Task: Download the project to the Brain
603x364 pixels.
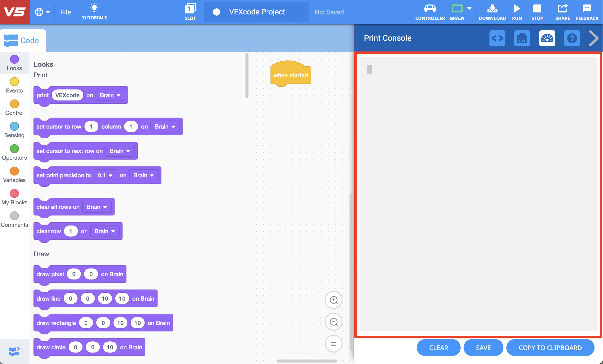Action: click(x=492, y=12)
